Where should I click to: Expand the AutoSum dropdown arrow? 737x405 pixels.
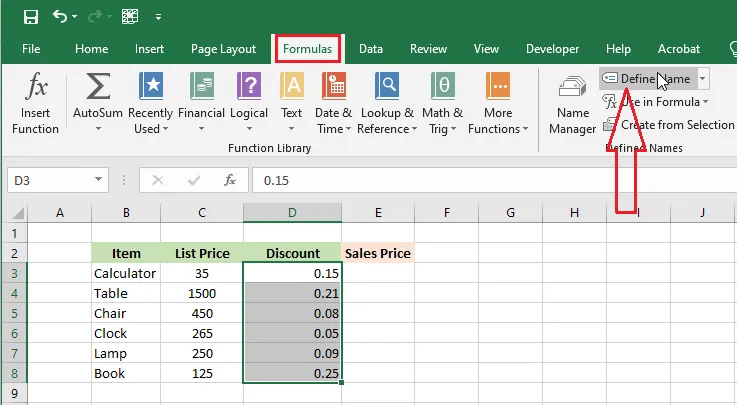[x=98, y=129]
